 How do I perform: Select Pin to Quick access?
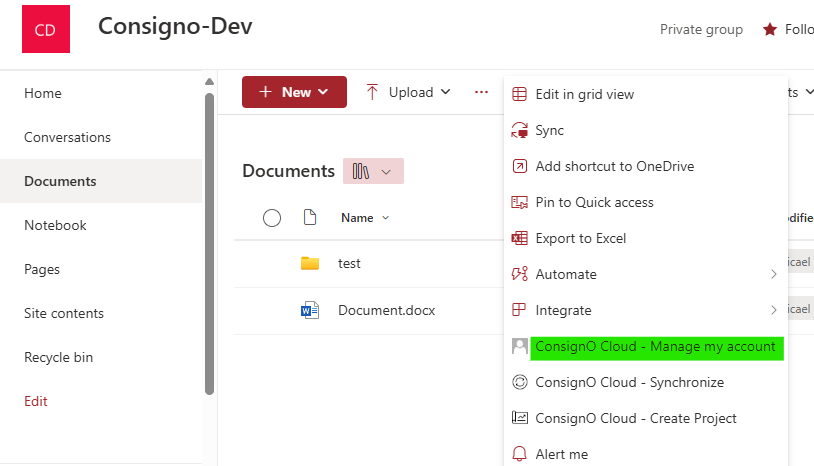point(646,202)
